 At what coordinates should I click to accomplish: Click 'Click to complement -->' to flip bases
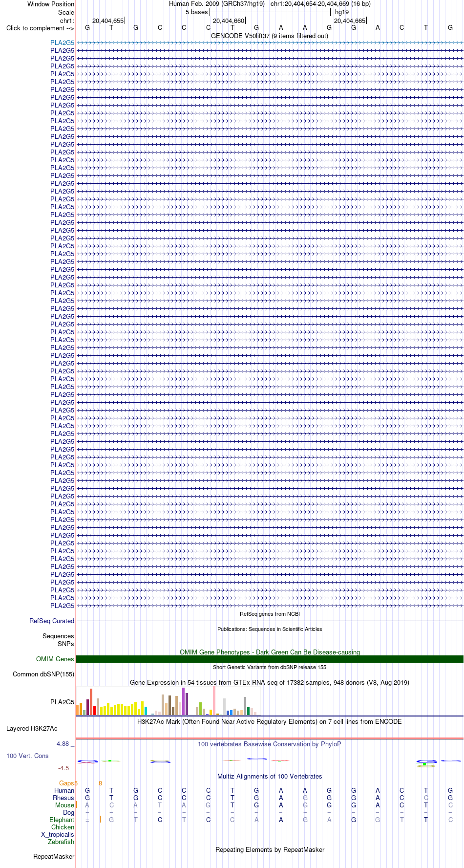(x=40, y=28)
